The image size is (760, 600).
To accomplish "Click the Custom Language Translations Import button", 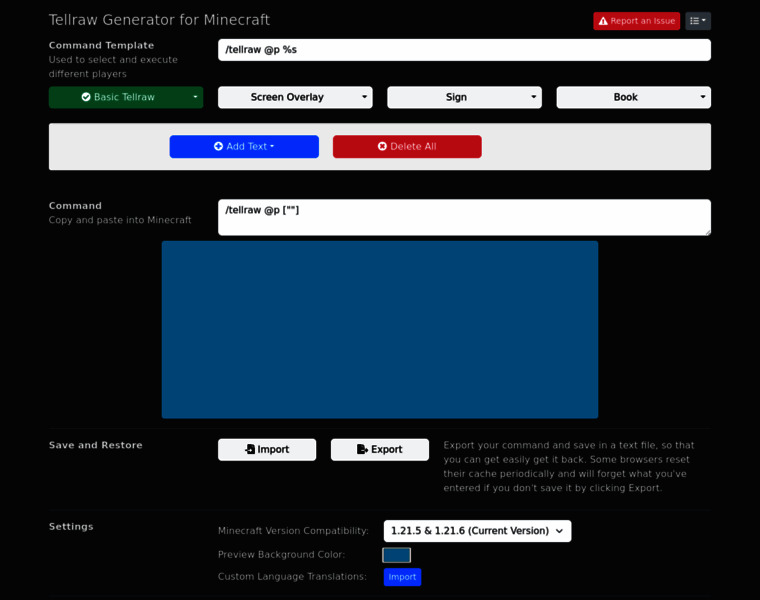I will 402,577.
